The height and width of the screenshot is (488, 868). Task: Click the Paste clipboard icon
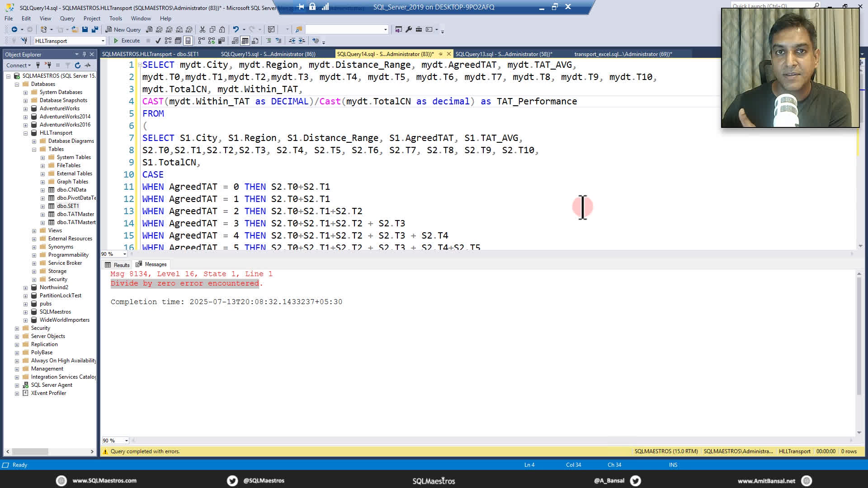tap(222, 29)
